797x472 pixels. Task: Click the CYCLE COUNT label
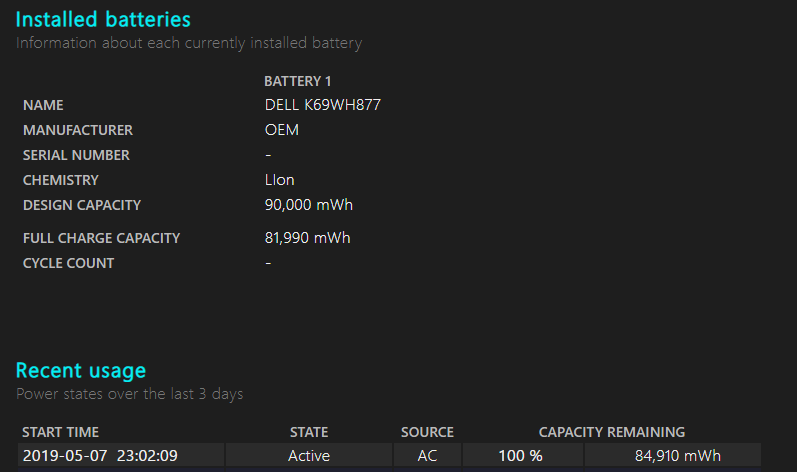pos(69,263)
